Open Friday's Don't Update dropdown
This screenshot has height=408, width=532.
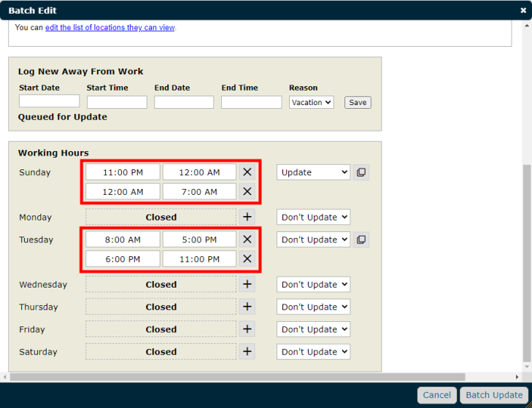pos(313,329)
